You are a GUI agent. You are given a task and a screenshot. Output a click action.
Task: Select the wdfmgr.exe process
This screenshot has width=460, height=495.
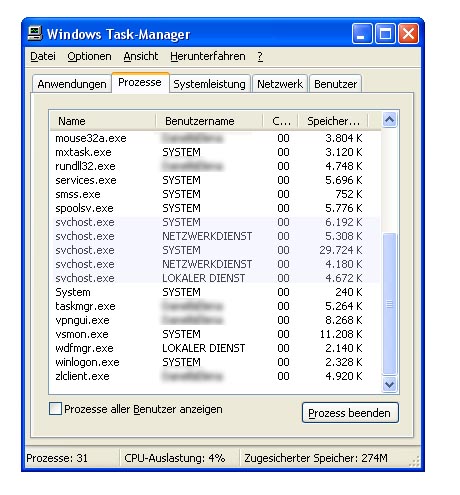pyautogui.click(x=215, y=348)
